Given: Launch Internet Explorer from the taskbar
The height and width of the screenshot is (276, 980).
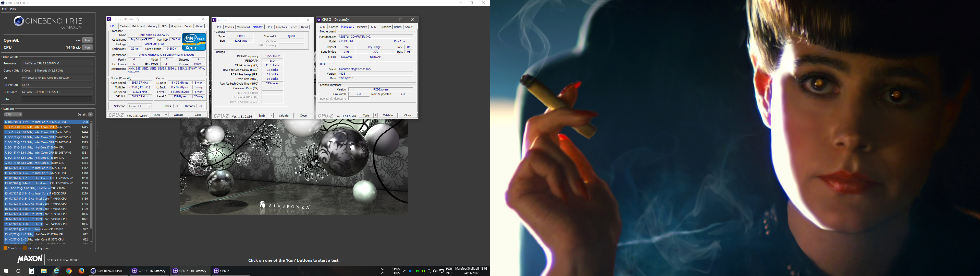Looking at the screenshot, I should [56, 271].
